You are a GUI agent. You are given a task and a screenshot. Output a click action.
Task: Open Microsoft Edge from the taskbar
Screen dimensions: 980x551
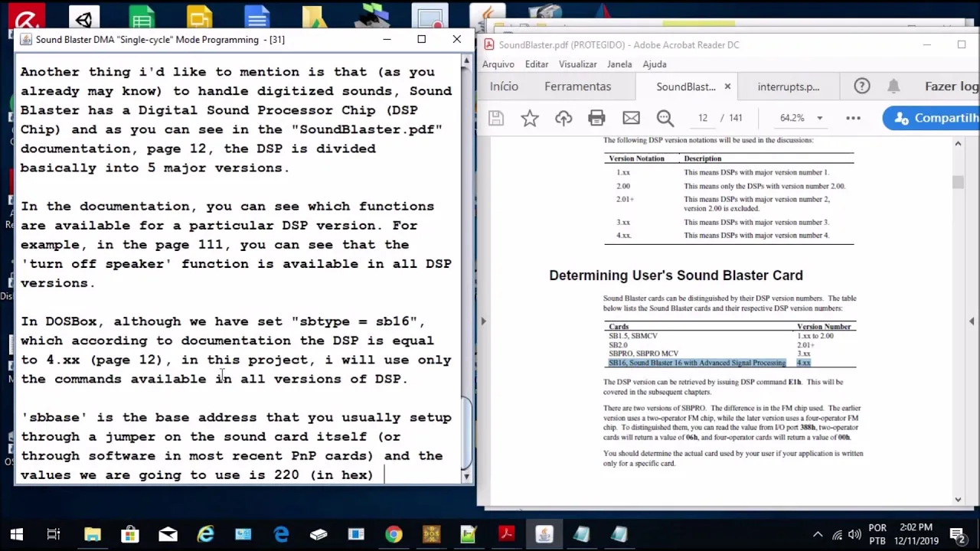pos(281,534)
